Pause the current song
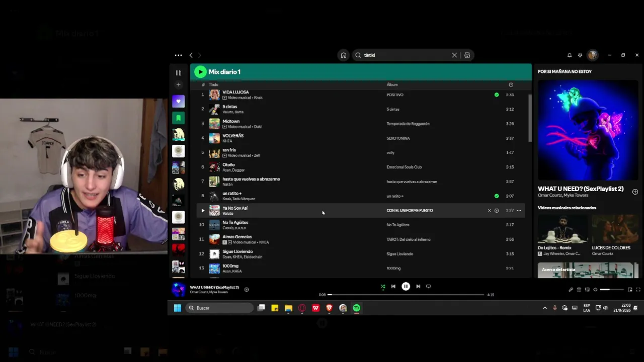 click(x=406, y=287)
